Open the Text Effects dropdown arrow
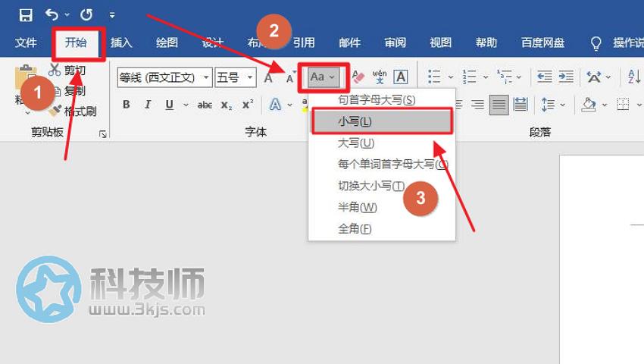This screenshot has height=364, width=644. click(x=290, y=105)
